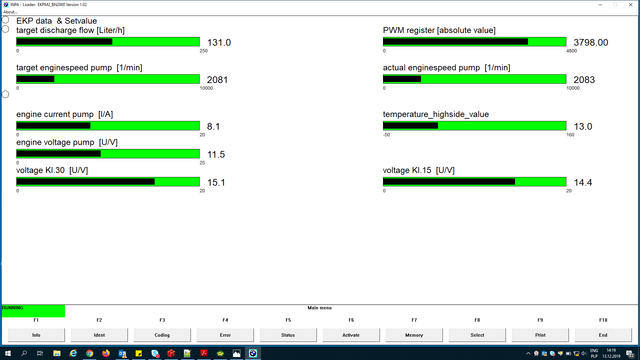Click the 13.0 temperature value

click(583, 127)
